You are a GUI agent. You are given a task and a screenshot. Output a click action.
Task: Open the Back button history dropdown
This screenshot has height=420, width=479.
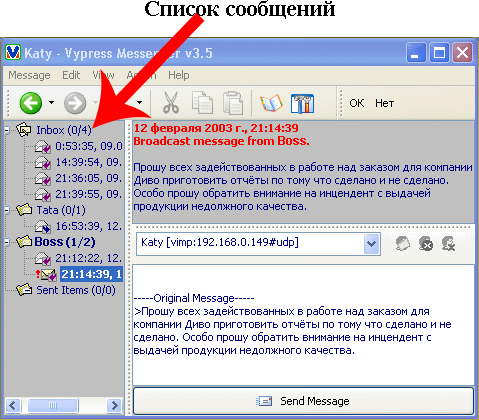[x=51, y=103]
